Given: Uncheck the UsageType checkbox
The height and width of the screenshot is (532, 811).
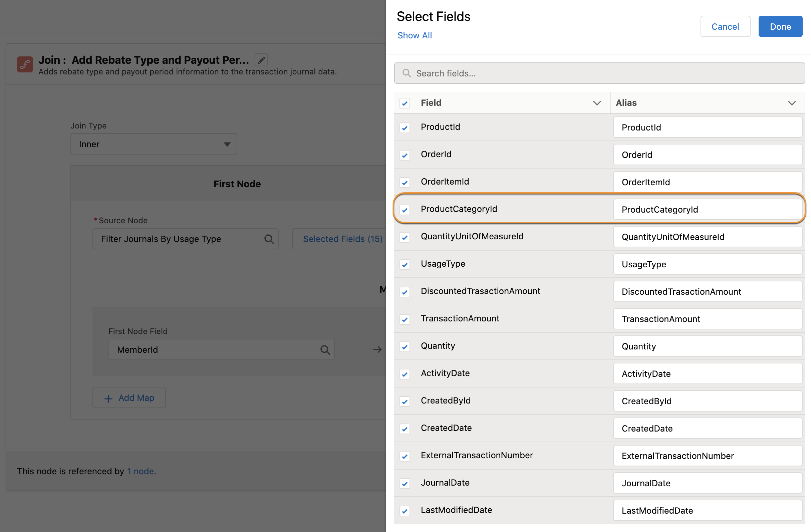Looking at the screenshot, I should pyautogui.click(x=405, y=265).
